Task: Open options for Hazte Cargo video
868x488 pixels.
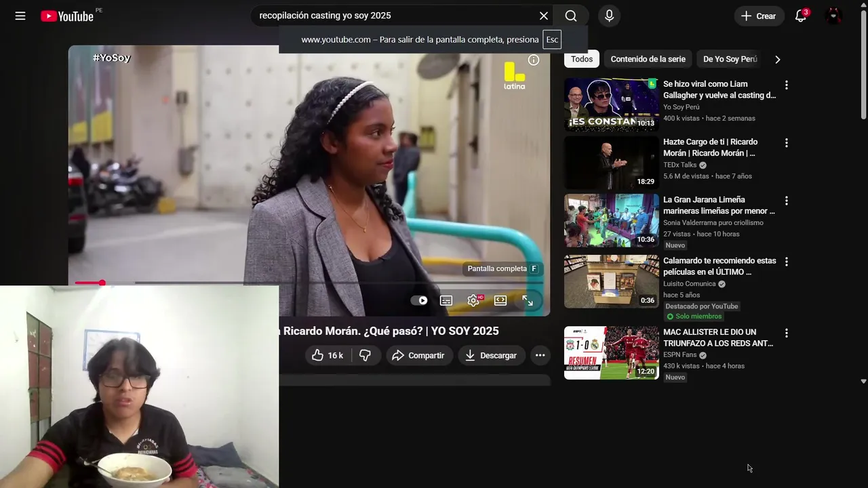Action: (787, 143)
